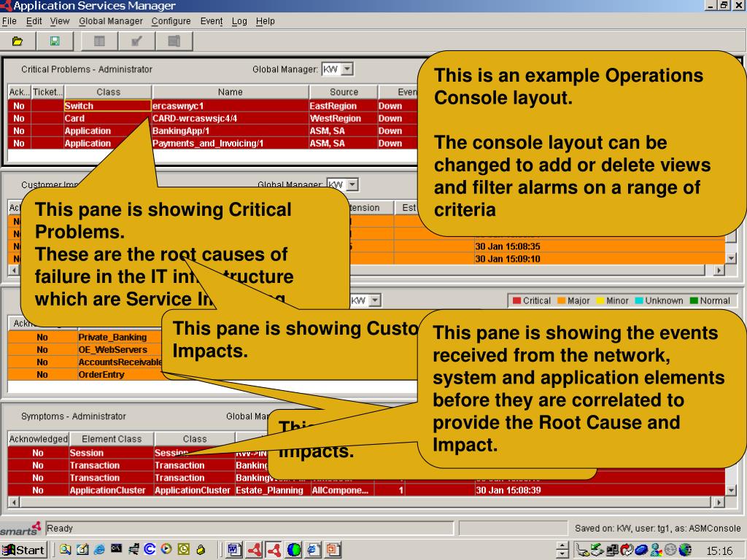
Task: Click the Ready status bar field
Action: click(249, 528)
